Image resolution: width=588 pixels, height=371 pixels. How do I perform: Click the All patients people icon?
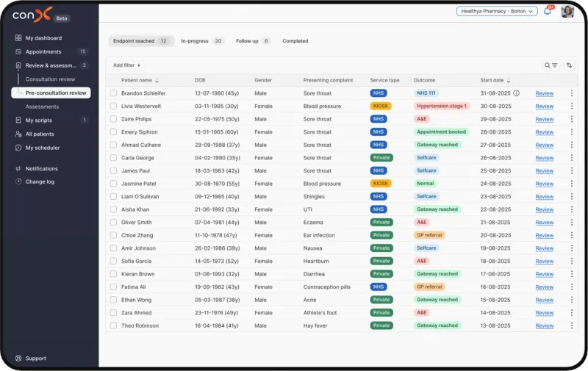coord(18,134)
